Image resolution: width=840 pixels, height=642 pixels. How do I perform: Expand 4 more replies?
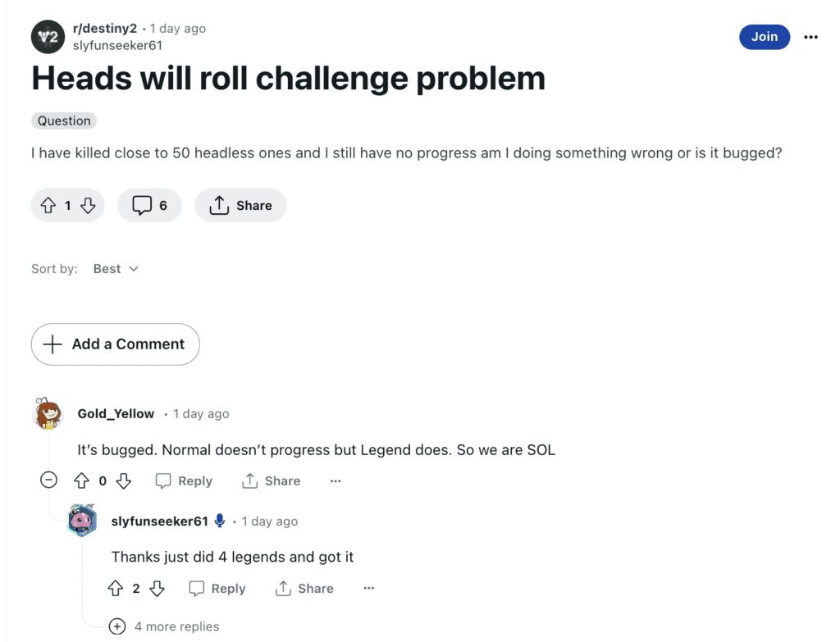[164, 626]
